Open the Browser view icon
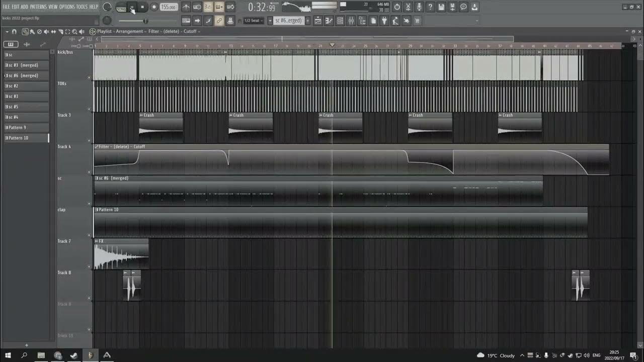The width and height of the screenshot is (644, 362). coord(362,21)
